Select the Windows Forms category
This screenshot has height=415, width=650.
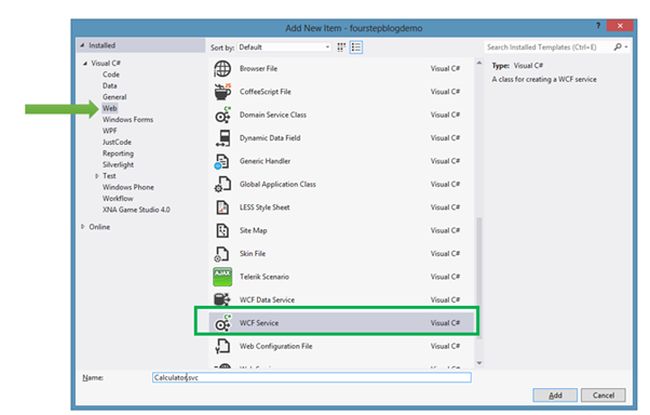tap(128, 119)
